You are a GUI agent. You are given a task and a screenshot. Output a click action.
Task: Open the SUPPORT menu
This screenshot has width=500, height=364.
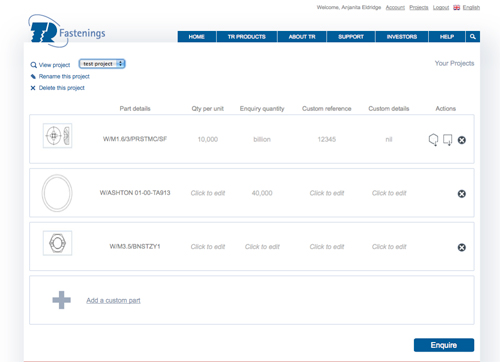[x=351, y=37]
